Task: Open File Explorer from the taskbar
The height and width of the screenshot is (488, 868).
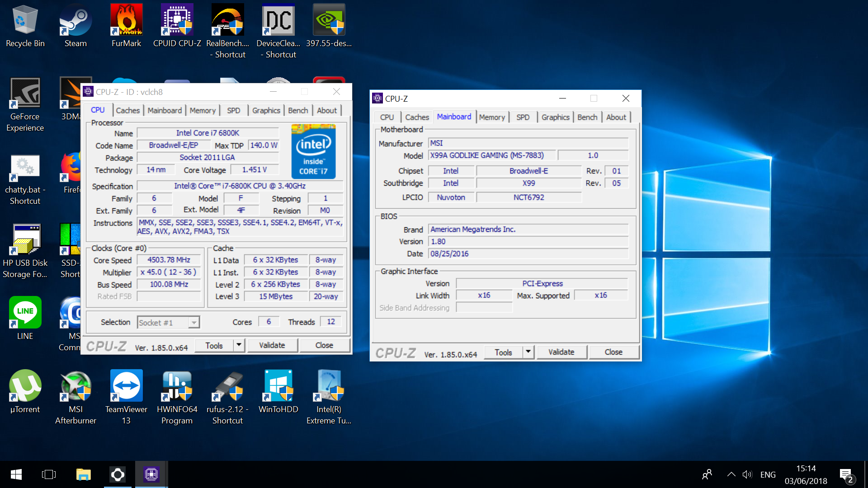Action: (83, 474)
